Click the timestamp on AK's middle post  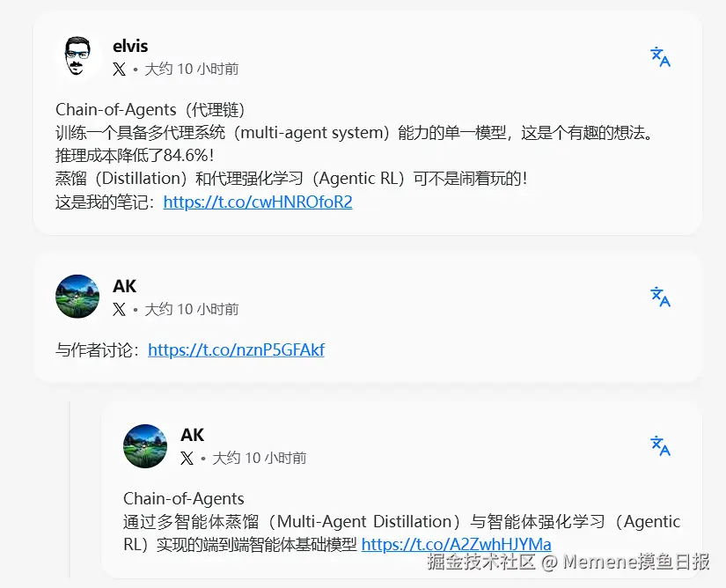192,309
